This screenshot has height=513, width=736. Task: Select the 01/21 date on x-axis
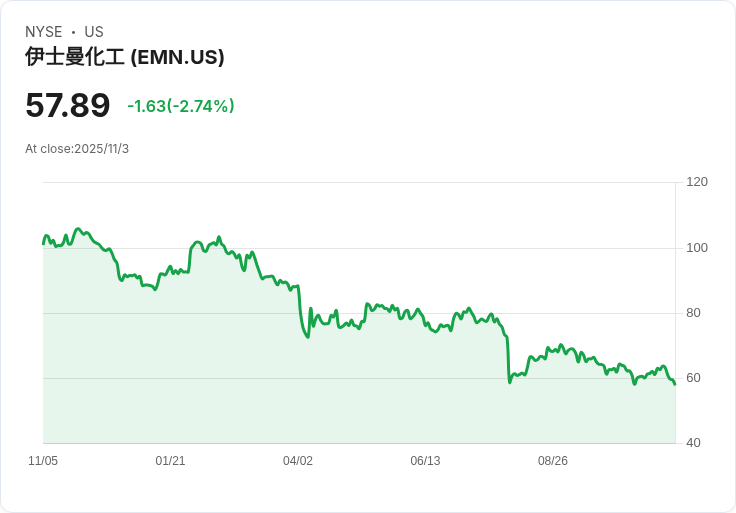point(170,461)
